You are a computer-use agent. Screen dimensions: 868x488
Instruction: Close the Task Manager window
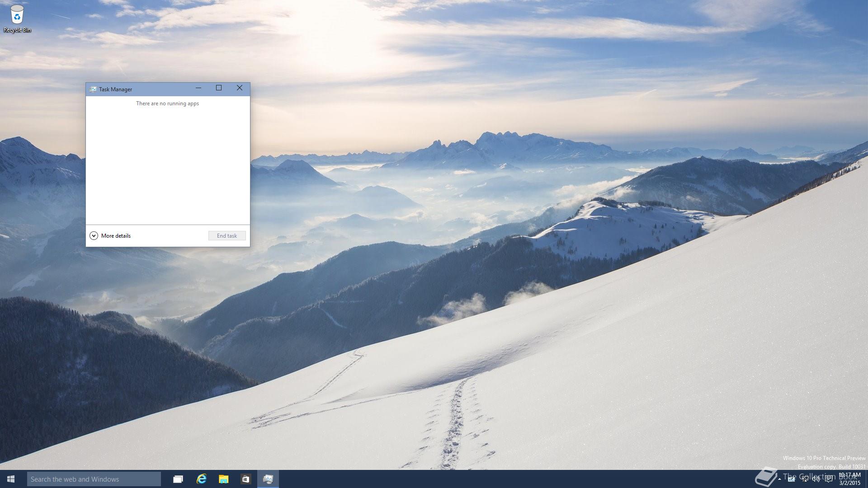pos(240,88)
